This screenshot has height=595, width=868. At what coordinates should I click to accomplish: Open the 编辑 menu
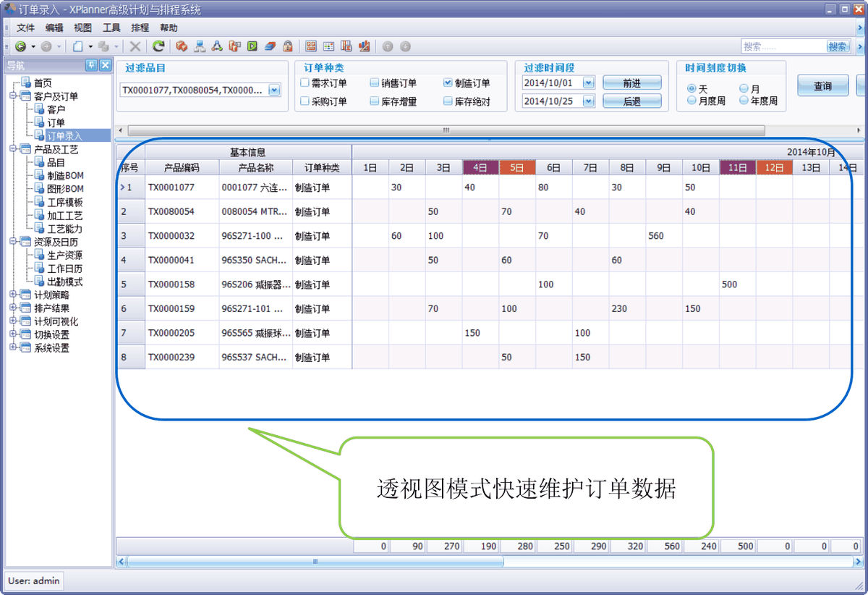[54, 28]
